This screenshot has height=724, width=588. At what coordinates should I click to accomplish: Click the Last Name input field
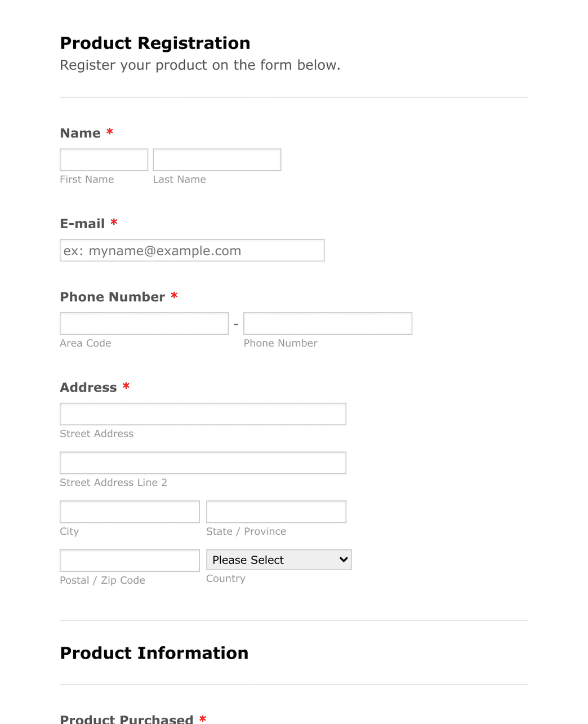(216, 159)
